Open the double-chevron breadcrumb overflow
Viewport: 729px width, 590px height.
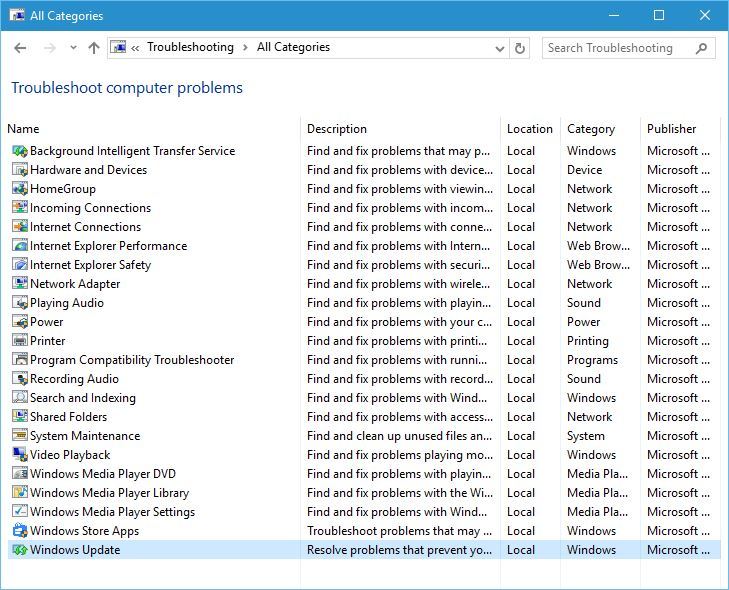(135, 48)
